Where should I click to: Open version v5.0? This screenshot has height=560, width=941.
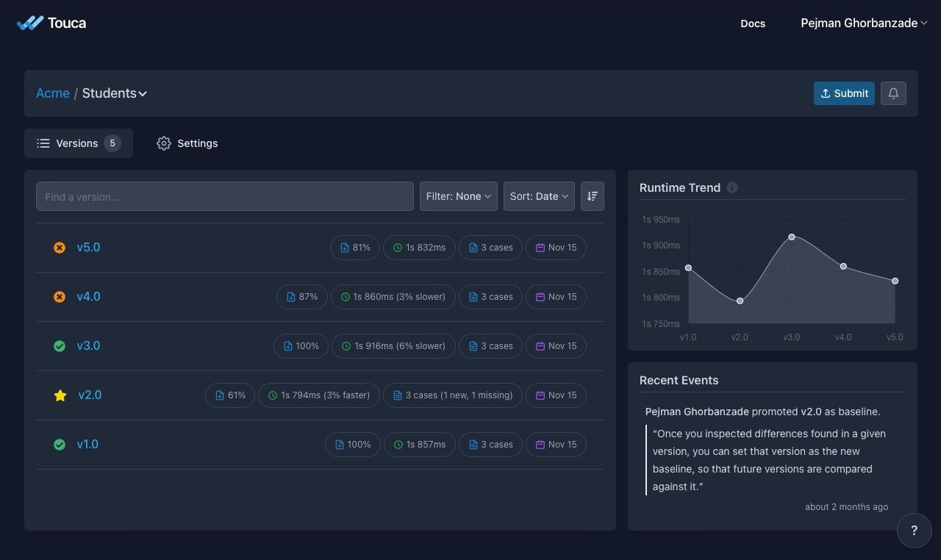pos(88,248)
